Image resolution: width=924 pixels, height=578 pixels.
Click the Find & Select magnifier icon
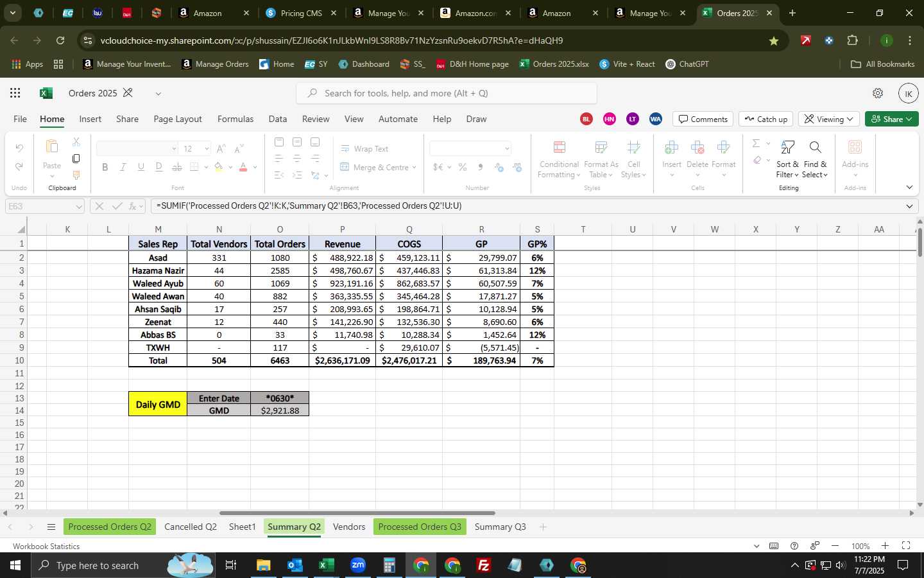point(815,148)
